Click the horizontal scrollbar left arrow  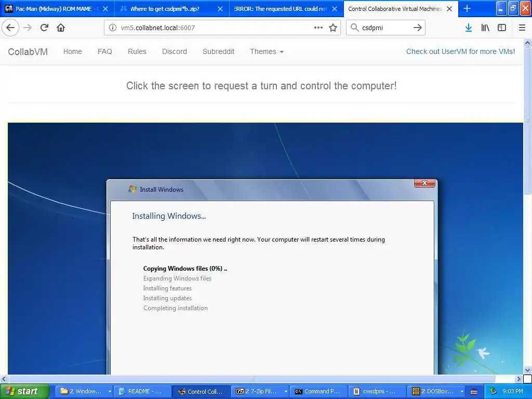(4, 379)
